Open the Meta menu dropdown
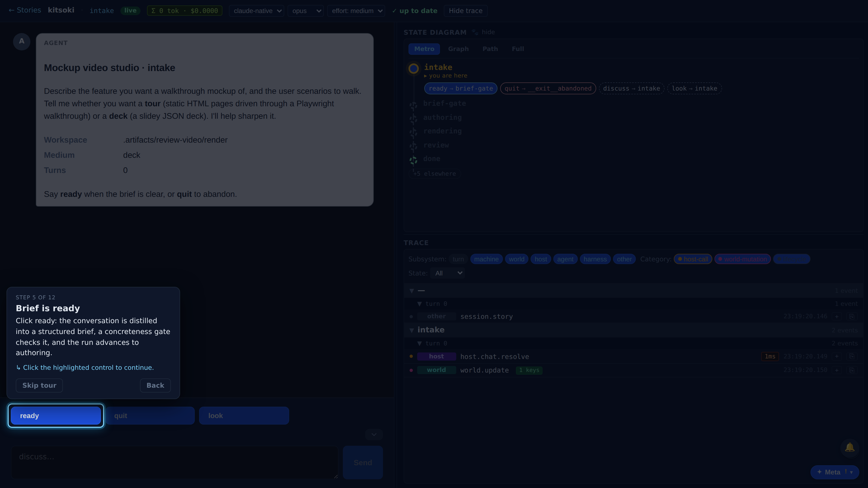This screenshot has width=868, height=488. (835, 472)
